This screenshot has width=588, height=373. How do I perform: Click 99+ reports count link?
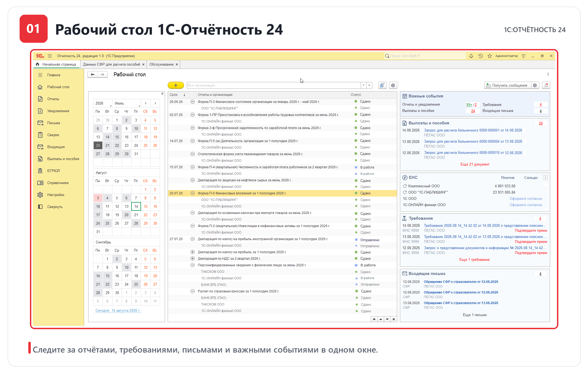469,105
